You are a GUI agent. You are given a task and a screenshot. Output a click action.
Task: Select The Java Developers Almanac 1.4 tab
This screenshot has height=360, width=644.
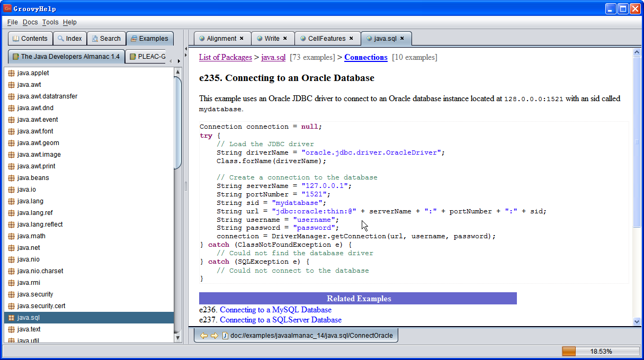(66, 57)
